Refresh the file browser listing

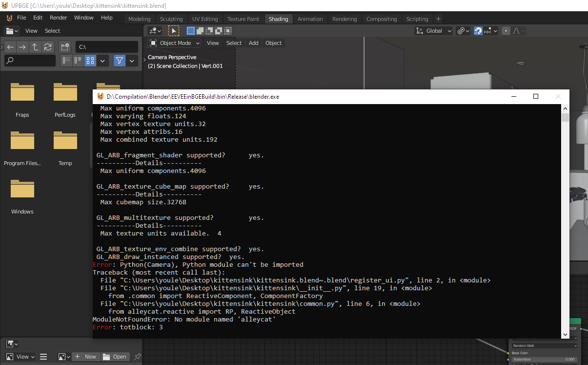48,47
